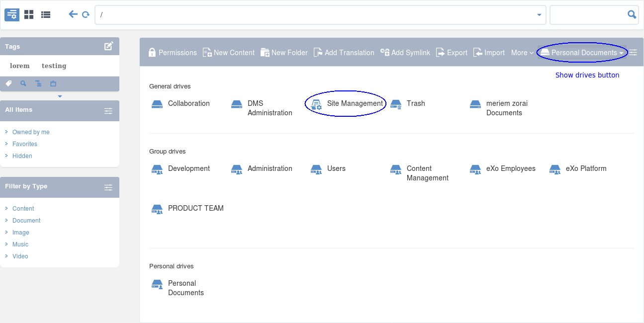Image resolution: width=644 pixels, height=323 pixels.
Task: Filter by Music type
Action: tap(20, 244)
